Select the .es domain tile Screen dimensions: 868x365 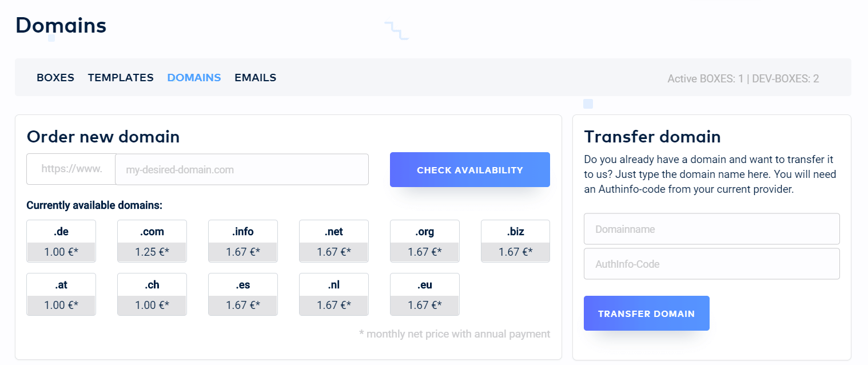[243, 294]
